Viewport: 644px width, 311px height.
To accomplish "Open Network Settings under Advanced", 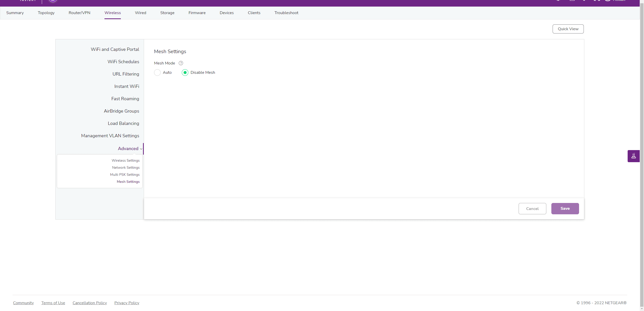I will (126, 167).
